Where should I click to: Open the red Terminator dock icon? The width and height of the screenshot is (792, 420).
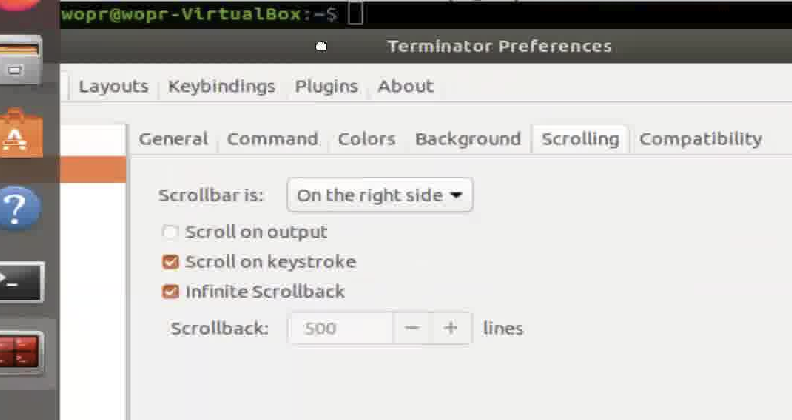click(x=21, y=352)
